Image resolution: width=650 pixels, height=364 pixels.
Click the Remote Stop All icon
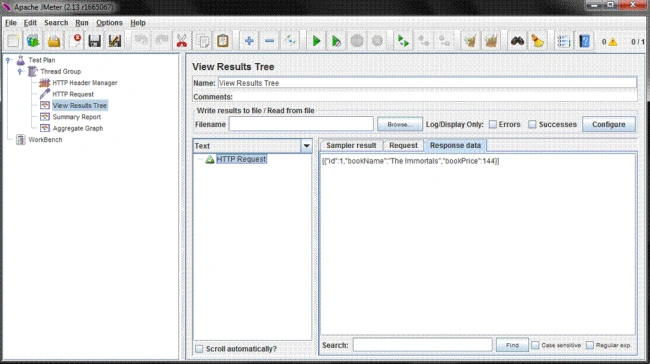[423, 41]
